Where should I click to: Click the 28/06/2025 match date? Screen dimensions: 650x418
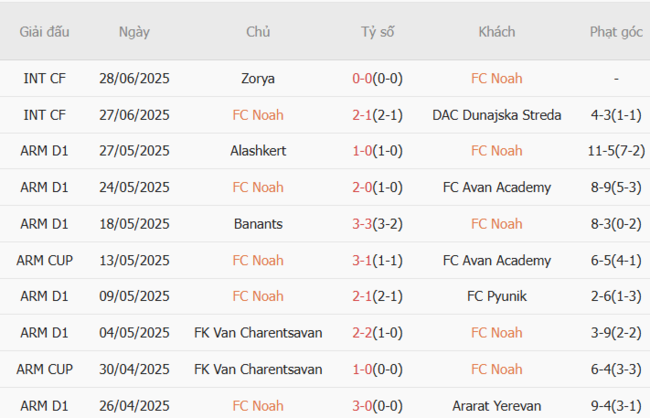point(134,78)
